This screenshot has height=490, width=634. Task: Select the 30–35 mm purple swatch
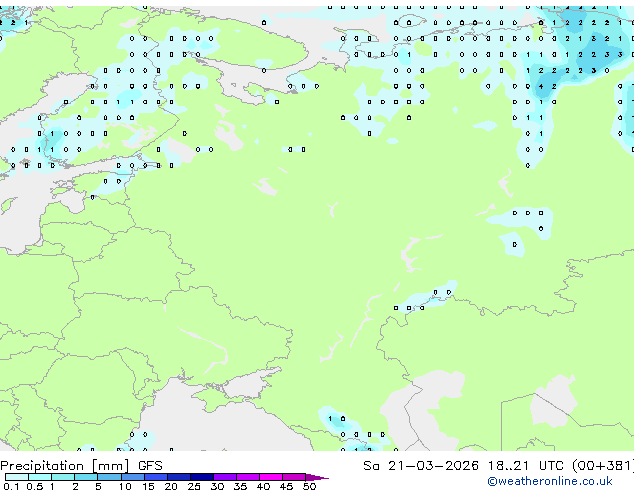(x=225, y=477)
